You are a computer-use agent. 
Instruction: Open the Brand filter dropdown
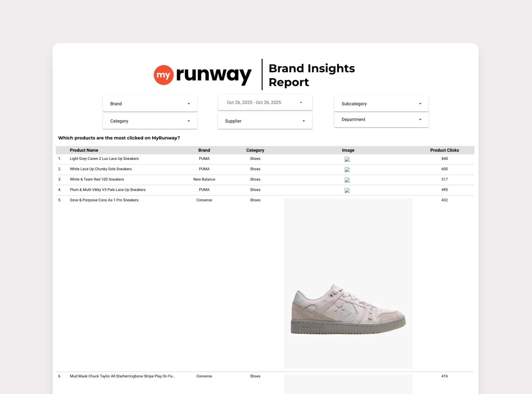[149, 103]
